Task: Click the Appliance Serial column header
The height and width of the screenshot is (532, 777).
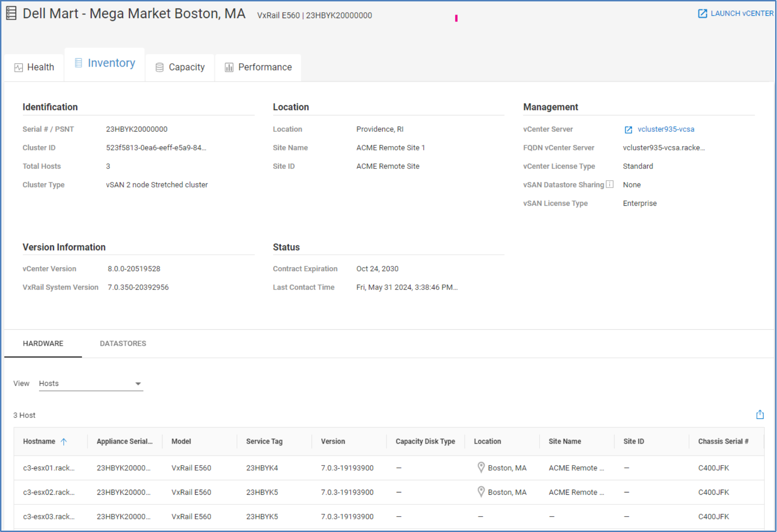Action: 124,441
